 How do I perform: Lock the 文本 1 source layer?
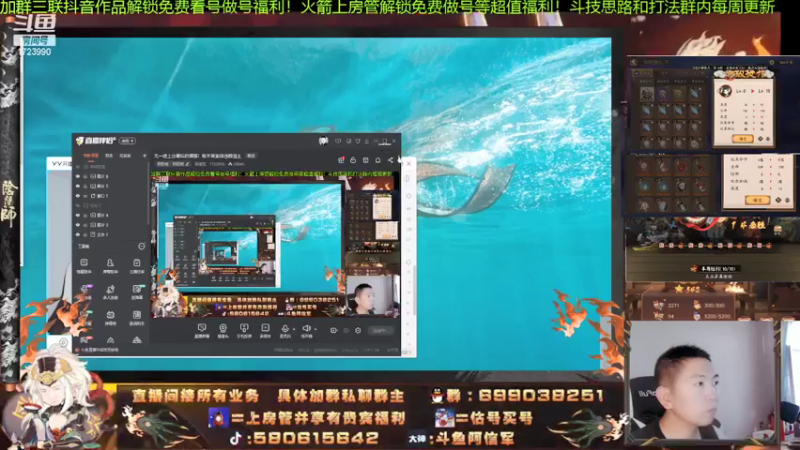[85, 235]
